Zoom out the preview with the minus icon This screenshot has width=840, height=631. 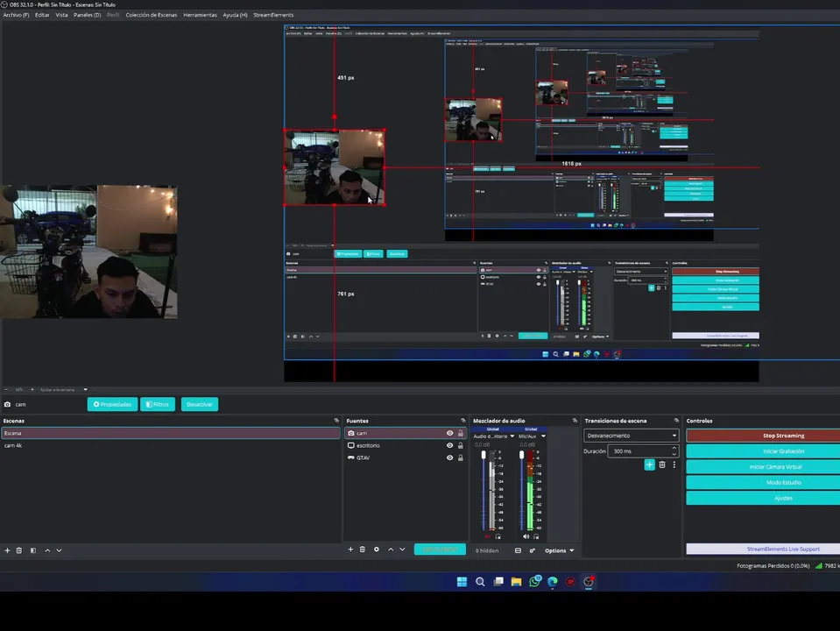pos(6,390)
